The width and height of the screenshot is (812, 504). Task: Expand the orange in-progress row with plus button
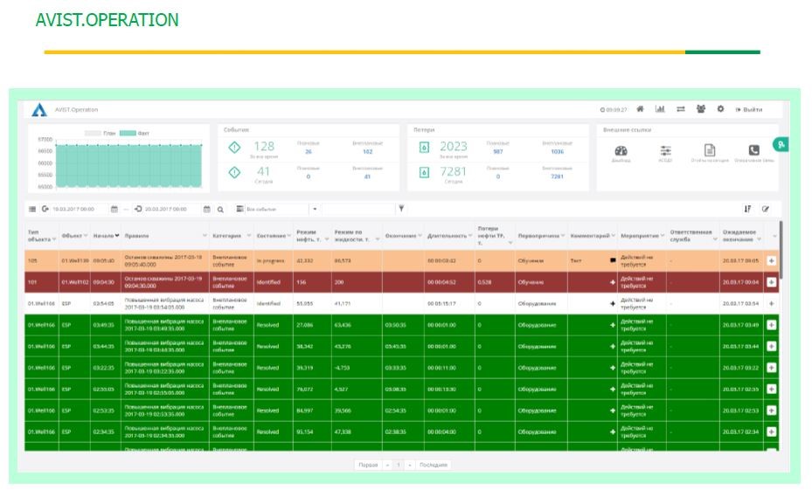click(771, 261)
